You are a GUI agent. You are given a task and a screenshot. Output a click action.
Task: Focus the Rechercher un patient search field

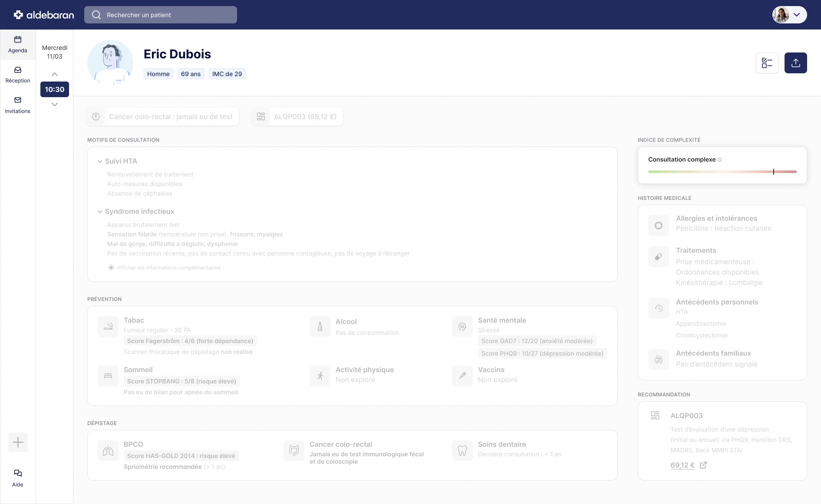coord(161,15)
